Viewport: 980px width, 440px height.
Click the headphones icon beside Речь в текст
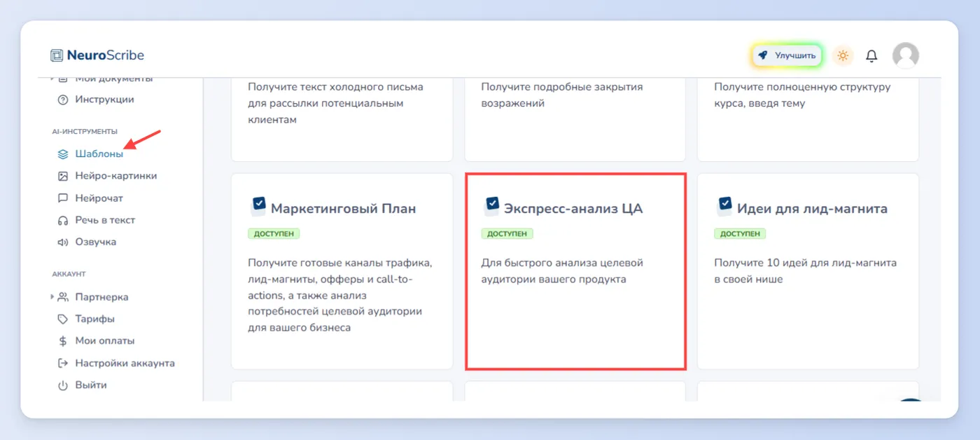62,220
